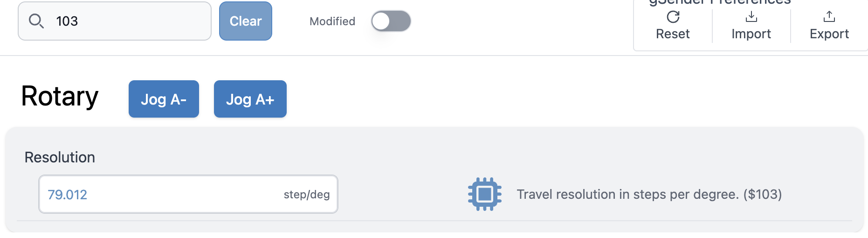
Task: Click the step/deg unit suffix
Action: coord(306,195)
